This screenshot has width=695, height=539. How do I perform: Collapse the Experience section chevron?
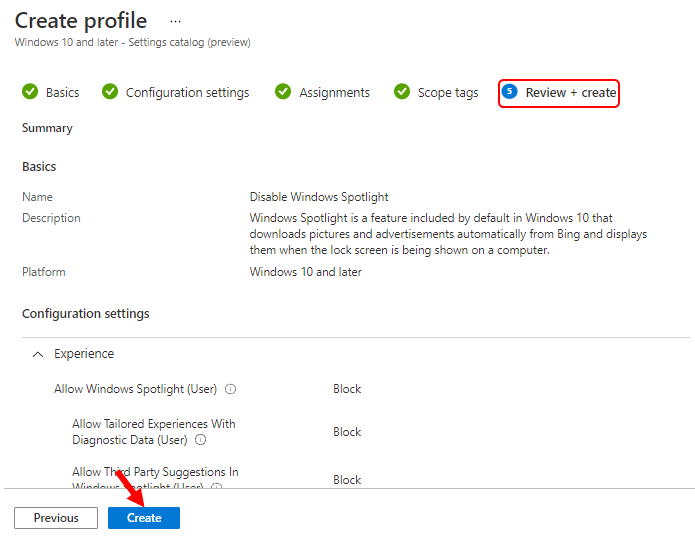(x=38, y=354)
